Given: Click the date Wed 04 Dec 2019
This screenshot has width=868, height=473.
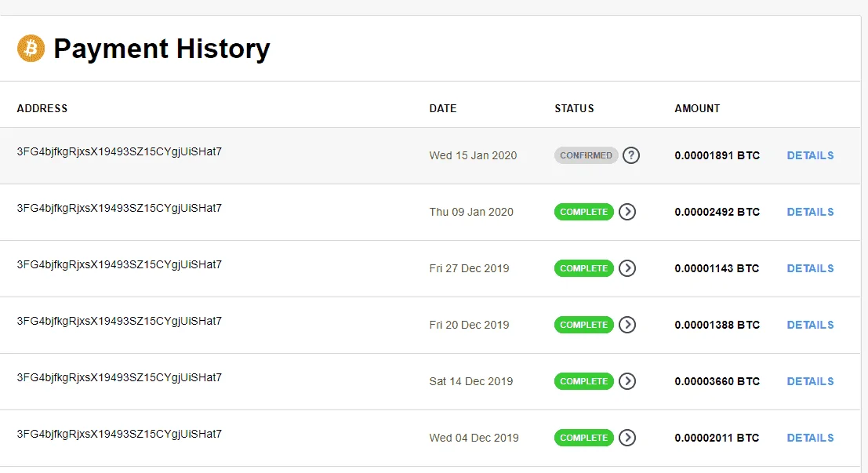Looking at the screenshot, I should [x=474, y=438].
